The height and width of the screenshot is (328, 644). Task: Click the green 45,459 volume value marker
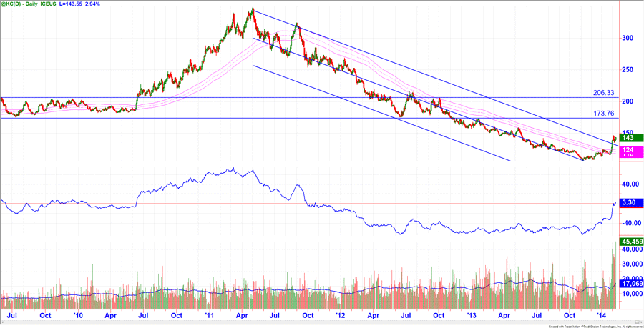point(628,242)
